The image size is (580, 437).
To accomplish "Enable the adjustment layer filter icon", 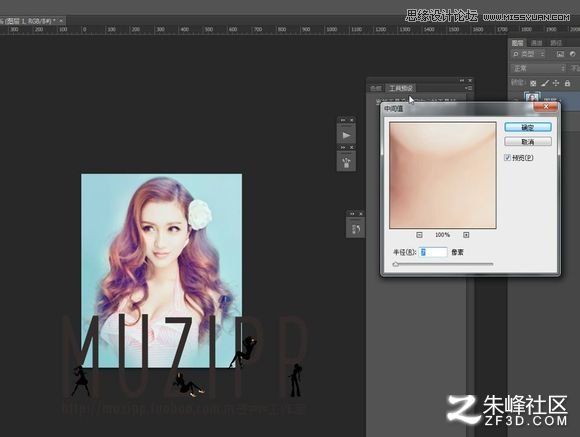I will click(x=573, y=54).
